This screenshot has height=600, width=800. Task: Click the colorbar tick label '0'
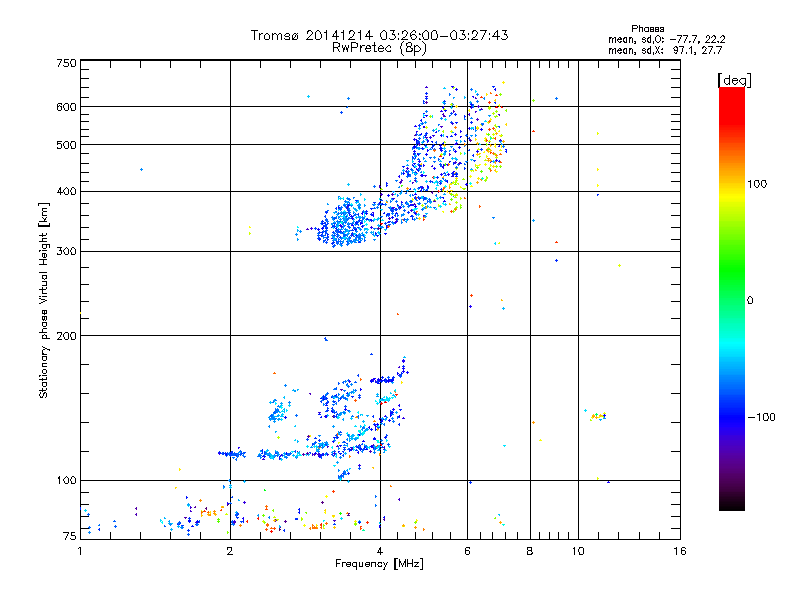[x=750, y=301]
